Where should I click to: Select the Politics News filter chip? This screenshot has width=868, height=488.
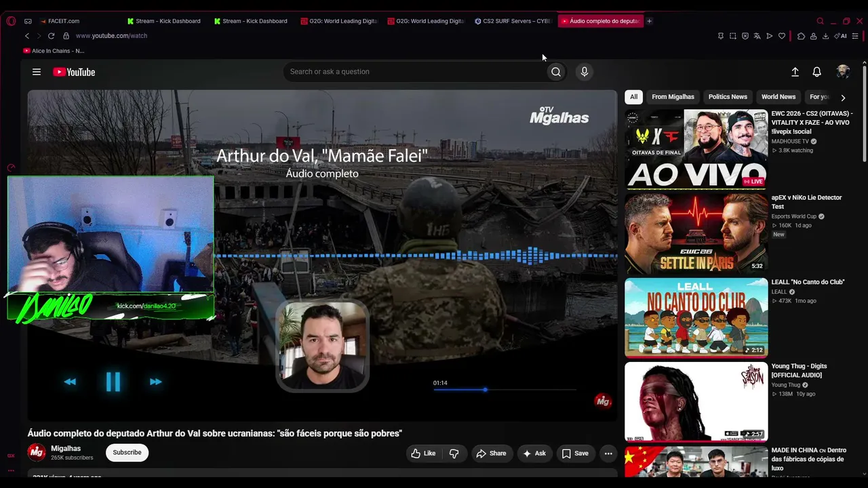pyautogui.click(x=728, y=97)
